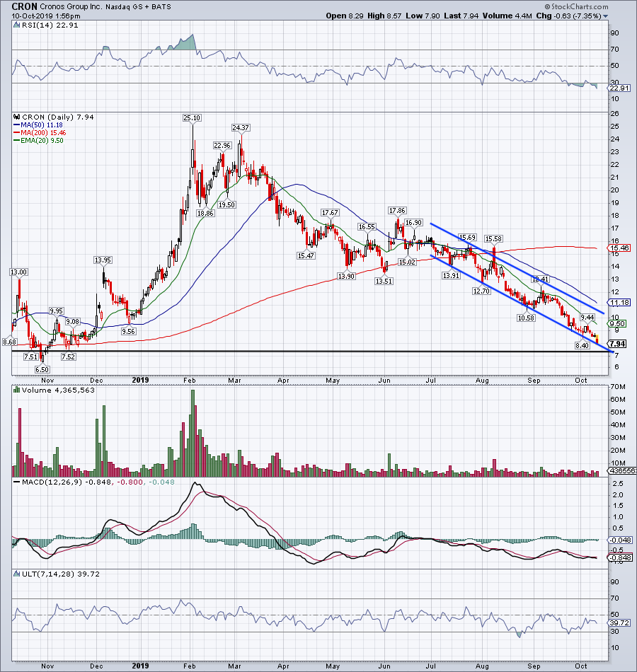
Task: Click the 'Open 8.29' value in header
Action: (345, 16)
